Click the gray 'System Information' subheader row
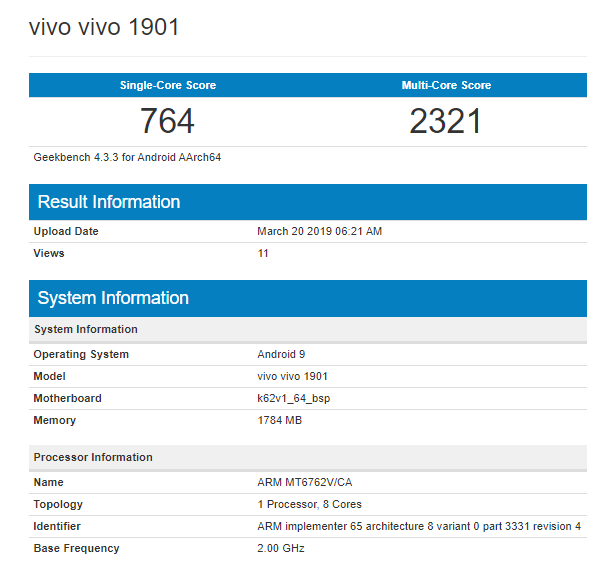This screenshot has width=602, height=566. pyautogui.click(x=308, y=329)
